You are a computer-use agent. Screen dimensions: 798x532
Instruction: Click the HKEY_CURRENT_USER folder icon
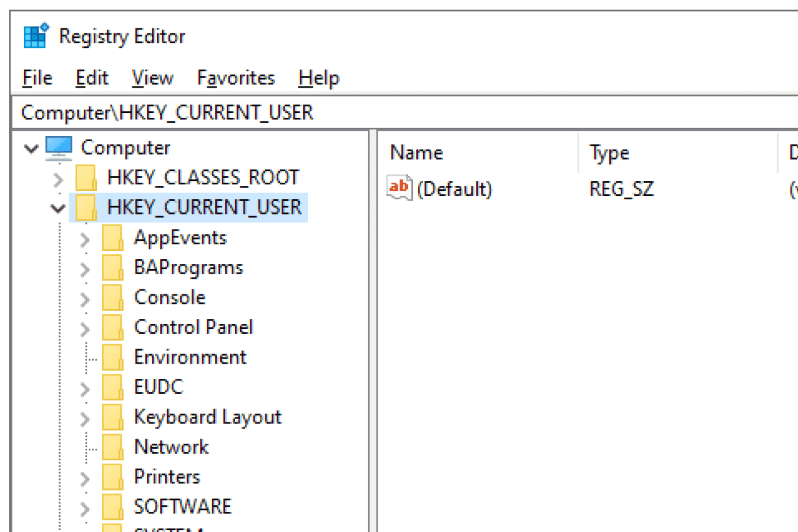[86, 207]
